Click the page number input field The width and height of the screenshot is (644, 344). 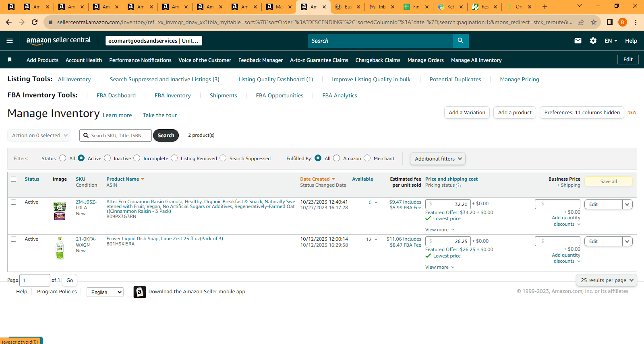35,280
